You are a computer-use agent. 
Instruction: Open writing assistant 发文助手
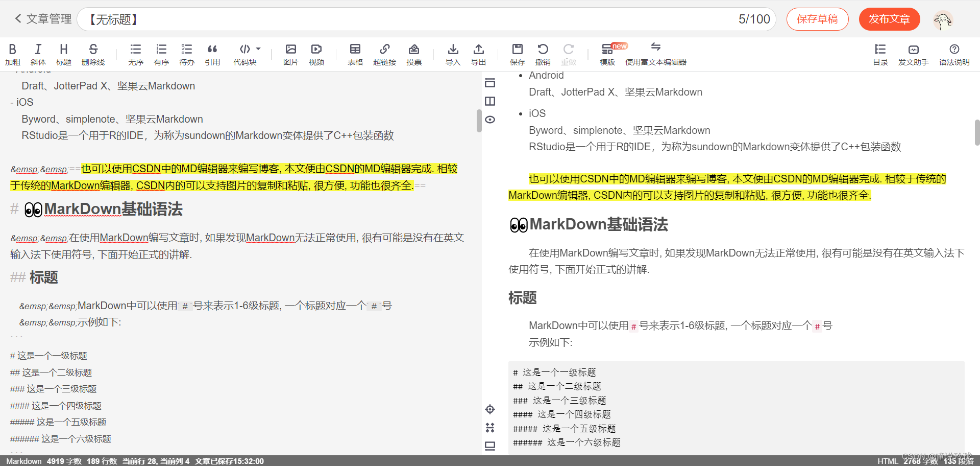tap(914, 55)
